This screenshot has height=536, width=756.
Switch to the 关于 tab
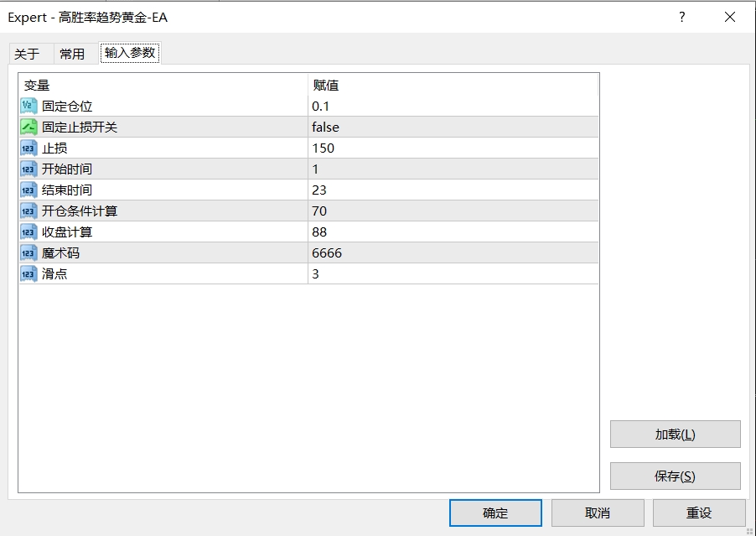click(x=27, y=54)
